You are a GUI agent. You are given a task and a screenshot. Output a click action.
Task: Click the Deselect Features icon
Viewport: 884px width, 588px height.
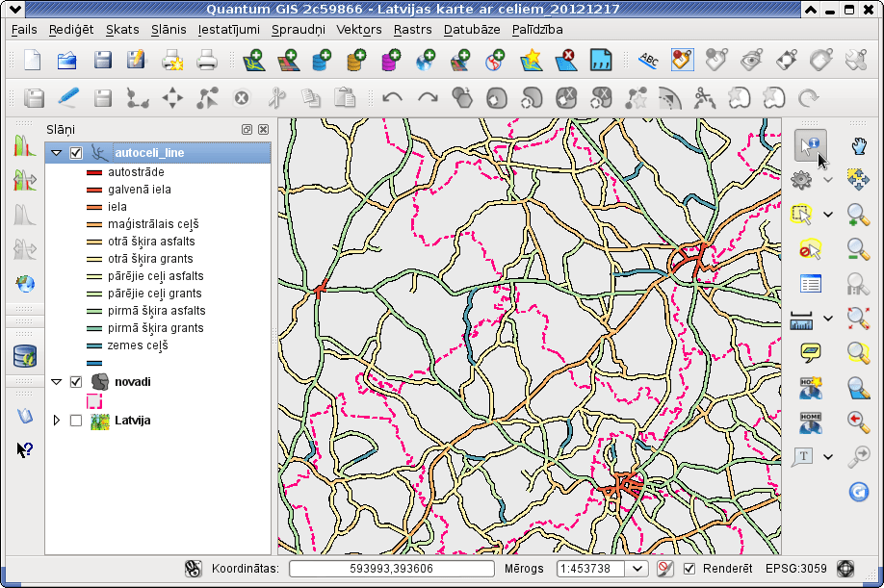(x=811, y=249)
